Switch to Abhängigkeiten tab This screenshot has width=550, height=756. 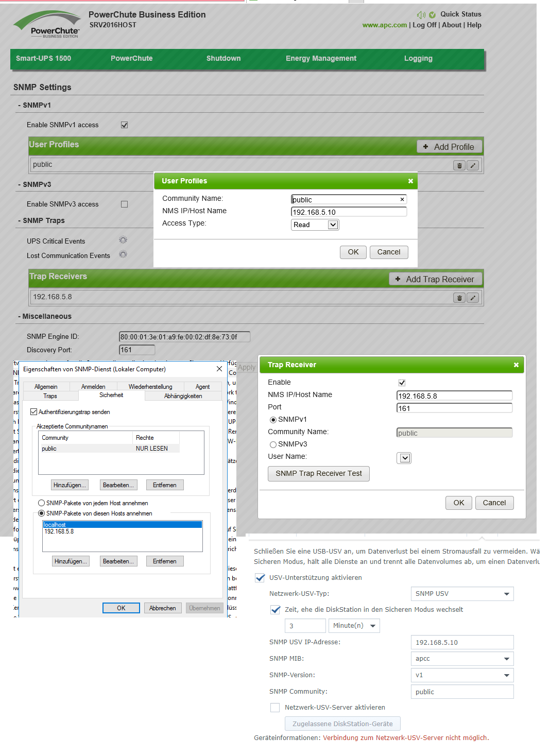[183, 396]
